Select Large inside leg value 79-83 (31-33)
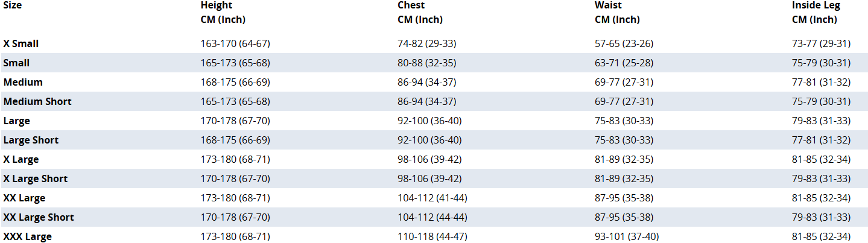Viewport: 868px width, 243px height. [x=822, y=121]
